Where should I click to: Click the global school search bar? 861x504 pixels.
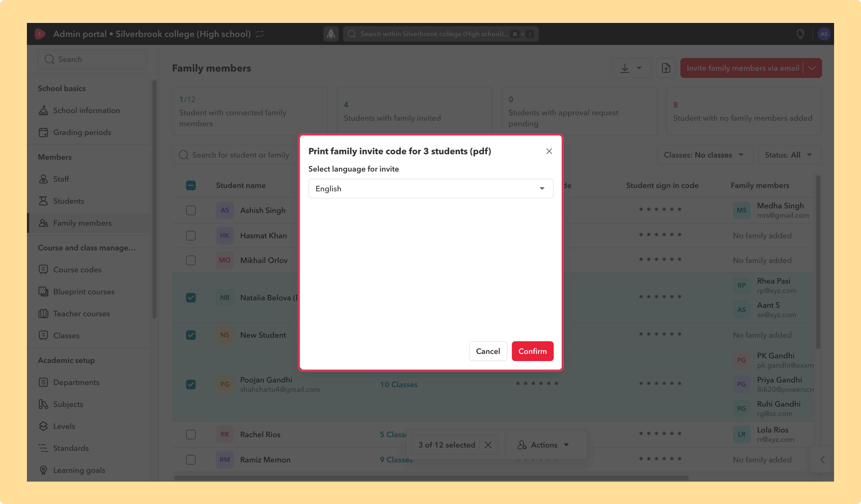click(x=441, y=34)
